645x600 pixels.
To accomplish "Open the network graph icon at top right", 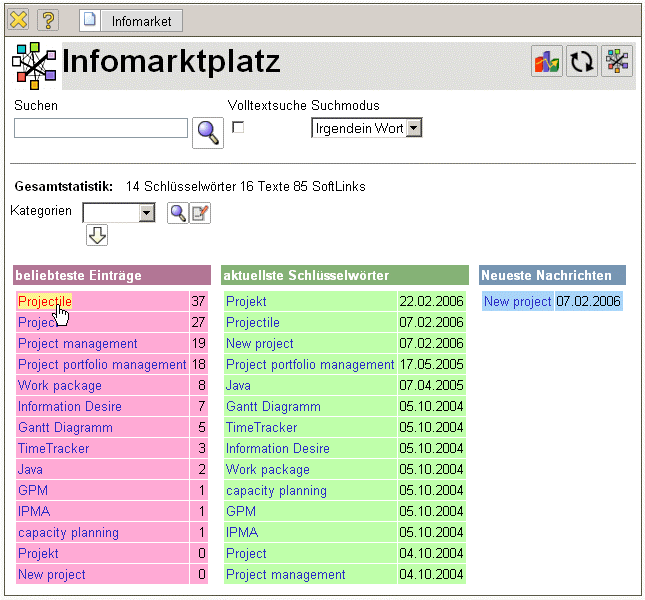I will 618,62.
